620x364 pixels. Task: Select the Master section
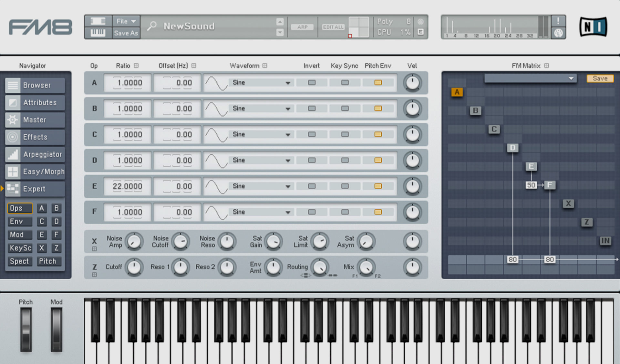(x=35, y=120)
